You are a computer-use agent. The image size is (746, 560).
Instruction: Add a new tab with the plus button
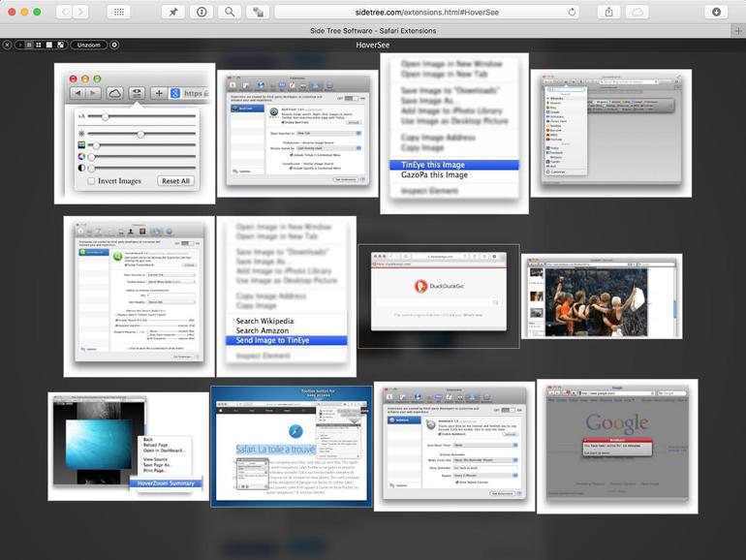coord(738,30)
